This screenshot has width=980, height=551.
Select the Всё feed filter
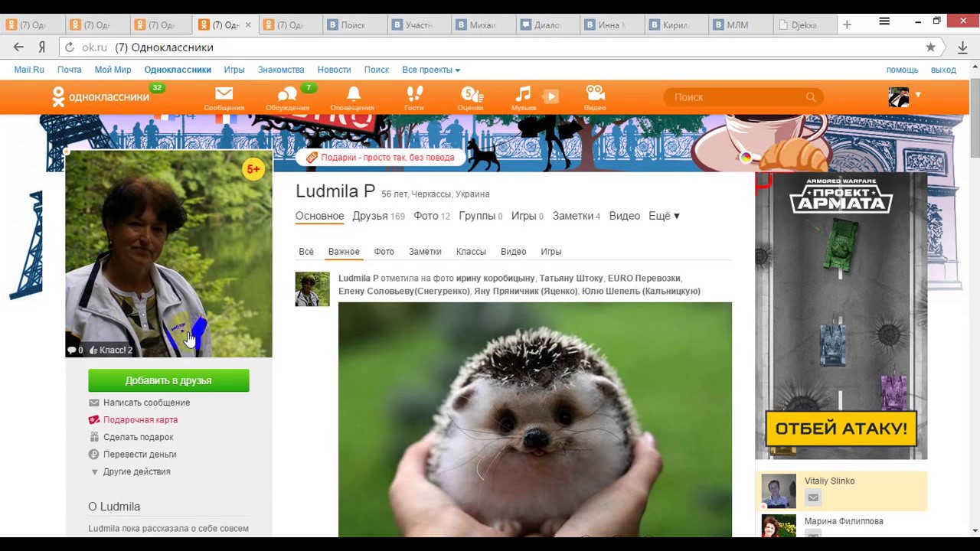click(306, 252)
